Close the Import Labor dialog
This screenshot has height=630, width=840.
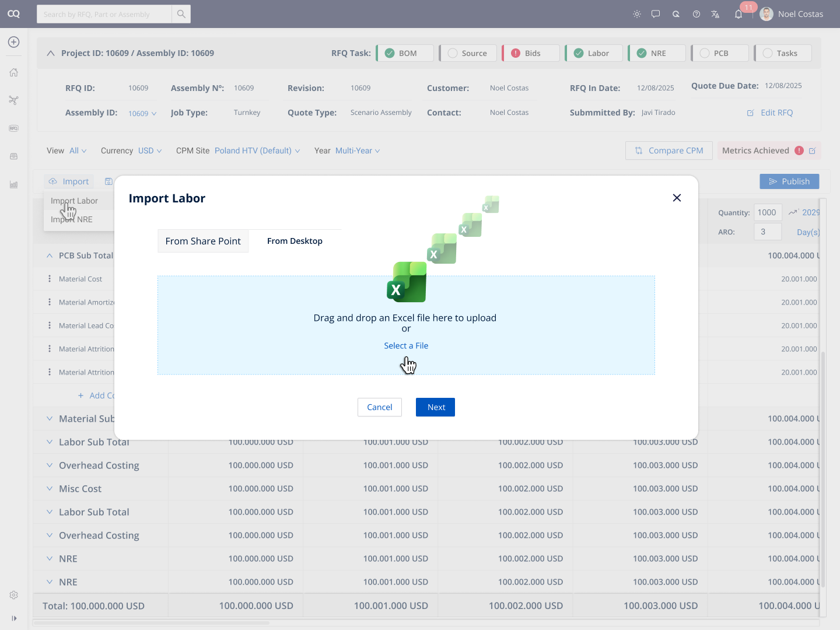click(x=677, y=198)
